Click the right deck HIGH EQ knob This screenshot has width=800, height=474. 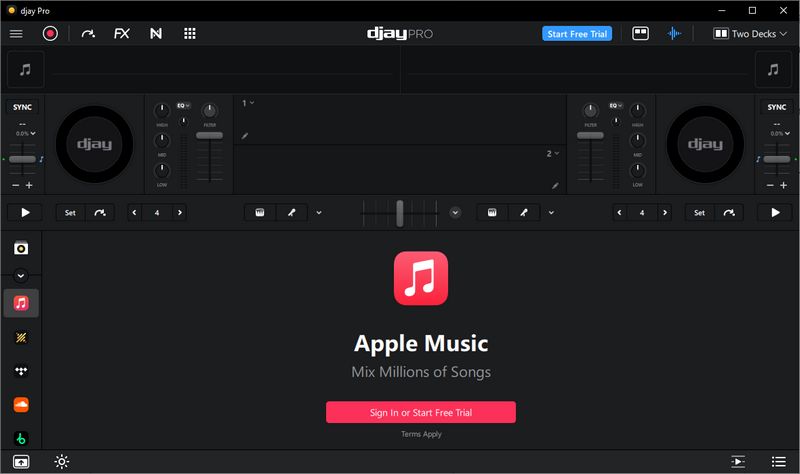click(x=637, y=110)
